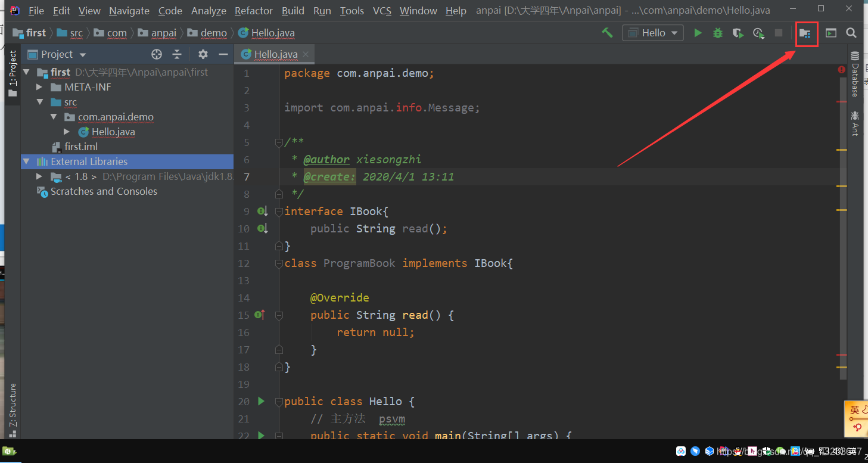Click 'import com.anpai.info.Message;' line
The height and width of the screenshot is (463, 868).
pyautogui.click(x=382, y=108)
